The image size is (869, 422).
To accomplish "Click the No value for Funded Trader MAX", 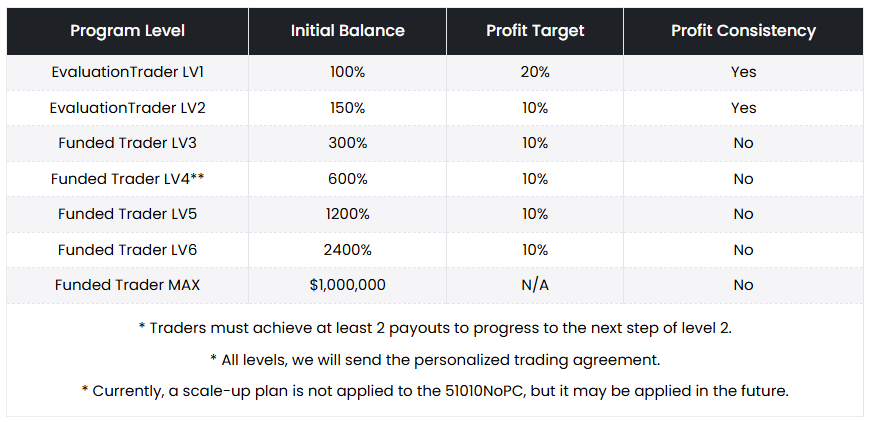I will 743,285.
